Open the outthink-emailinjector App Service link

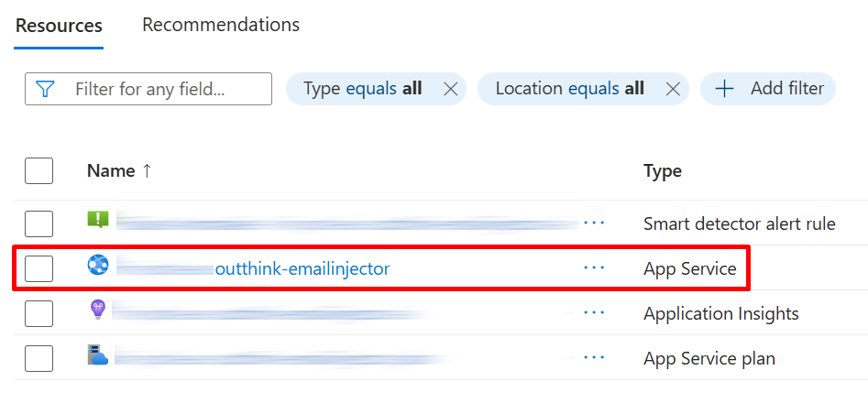302,268
